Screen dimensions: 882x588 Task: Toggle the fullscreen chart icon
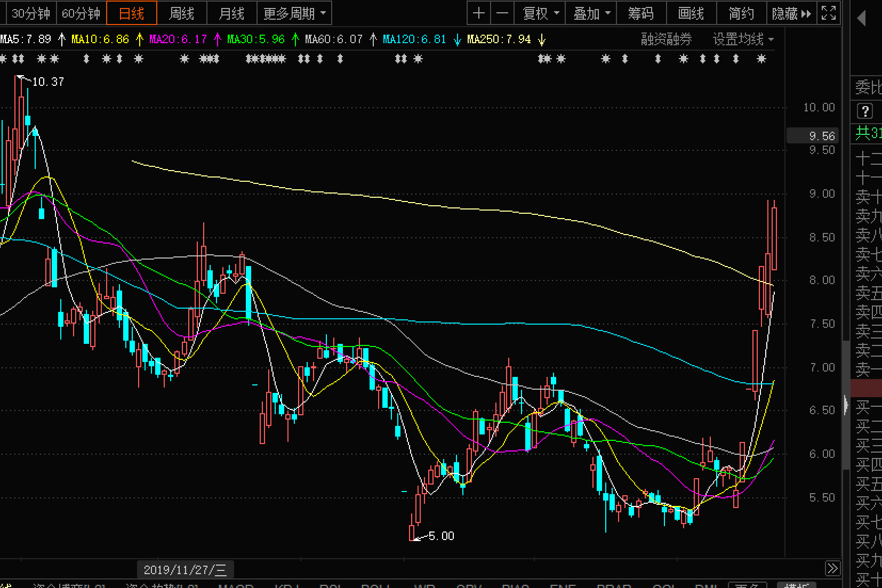(x=829, y=13)
